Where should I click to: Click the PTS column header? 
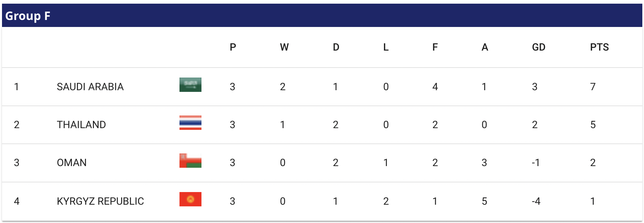(x=599, y=47)
